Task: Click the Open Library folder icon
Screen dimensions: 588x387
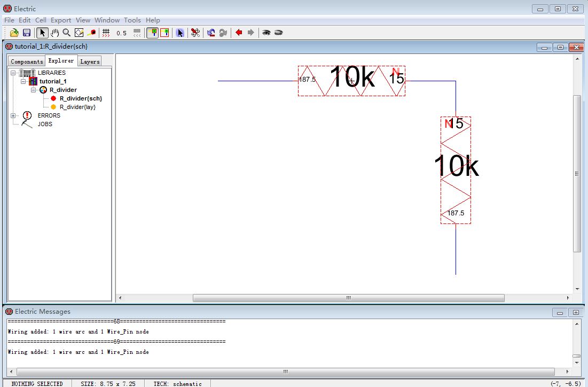Action: (14, 33)
